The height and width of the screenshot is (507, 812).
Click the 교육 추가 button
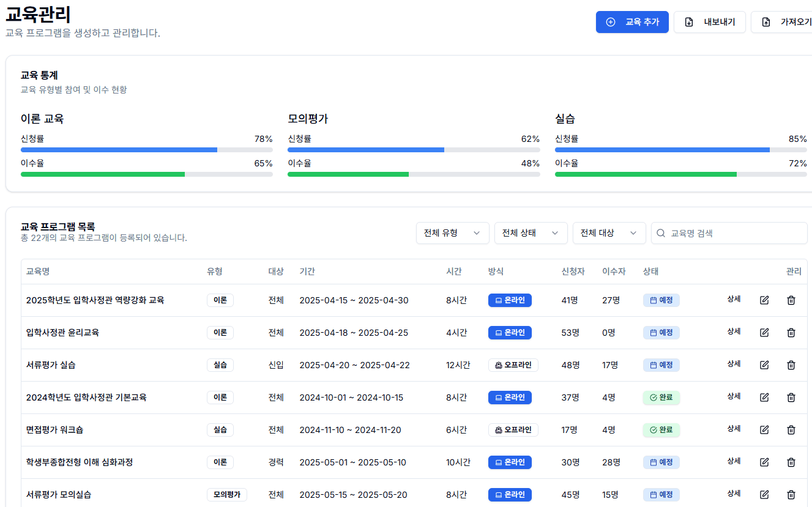tap(632, 22)
